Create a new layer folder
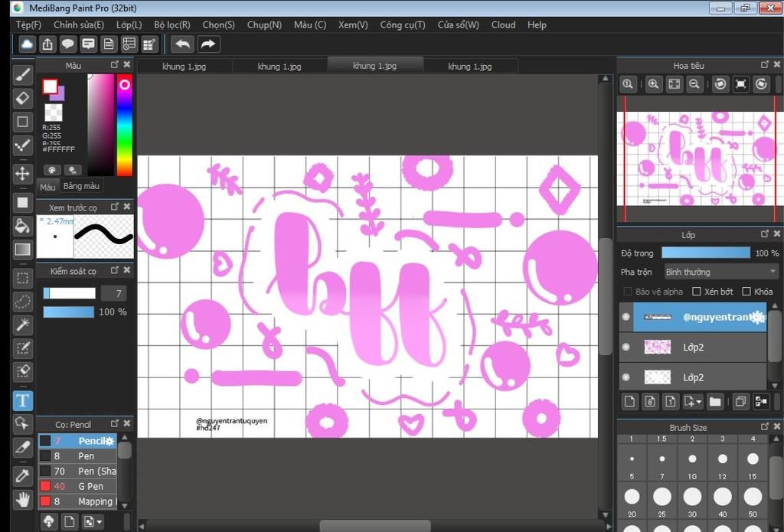Image resolution: width=784 pixels, height=532 pixels. [x=715, y=402]
